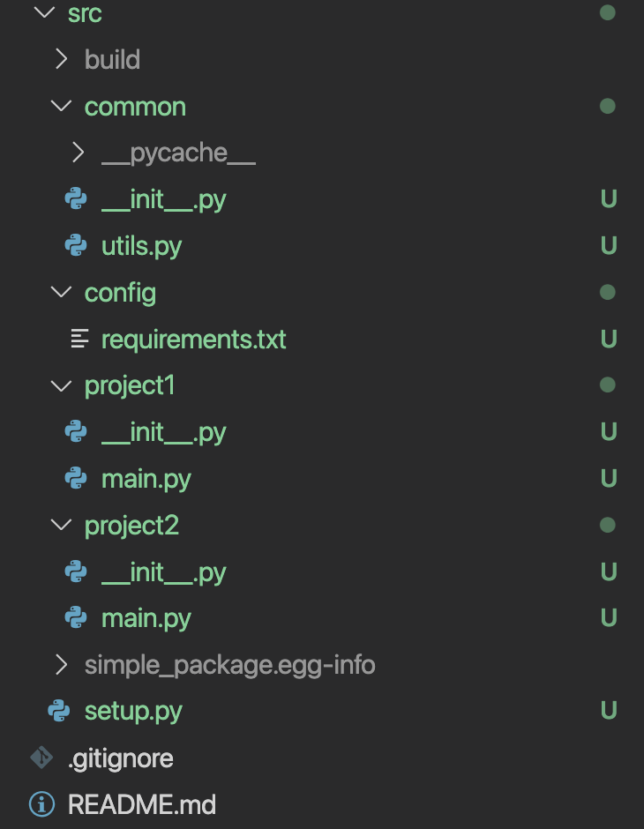Click Python icon of project2 __init__.py
Viewport: 644px width, 829px height.
tap(76, 571)
